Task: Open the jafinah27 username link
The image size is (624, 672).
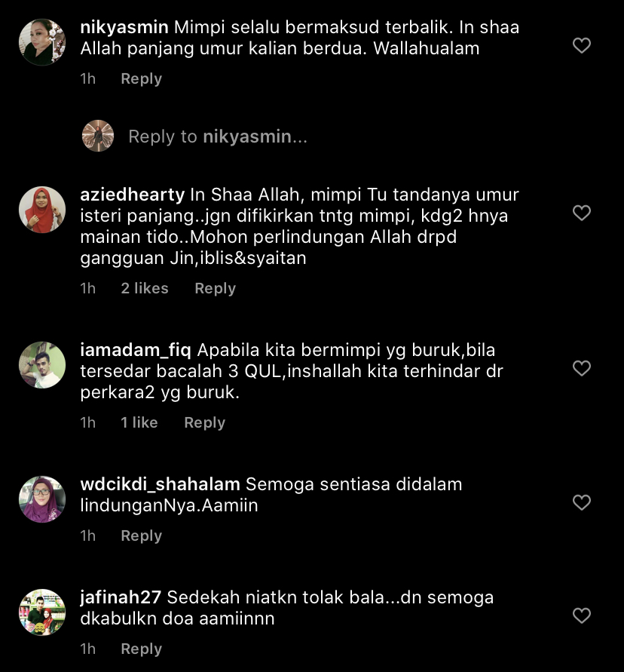Action: (x=121, y=597)
